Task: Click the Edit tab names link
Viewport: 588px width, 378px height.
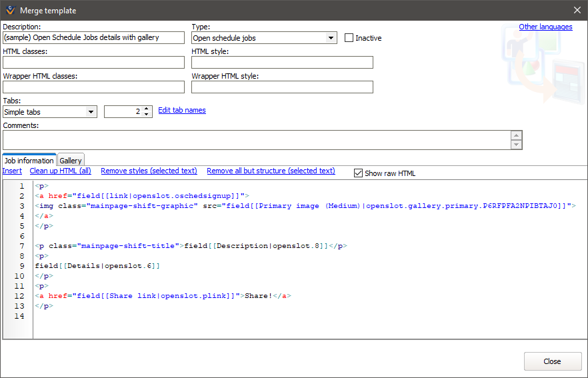Action: coord(182,111)
